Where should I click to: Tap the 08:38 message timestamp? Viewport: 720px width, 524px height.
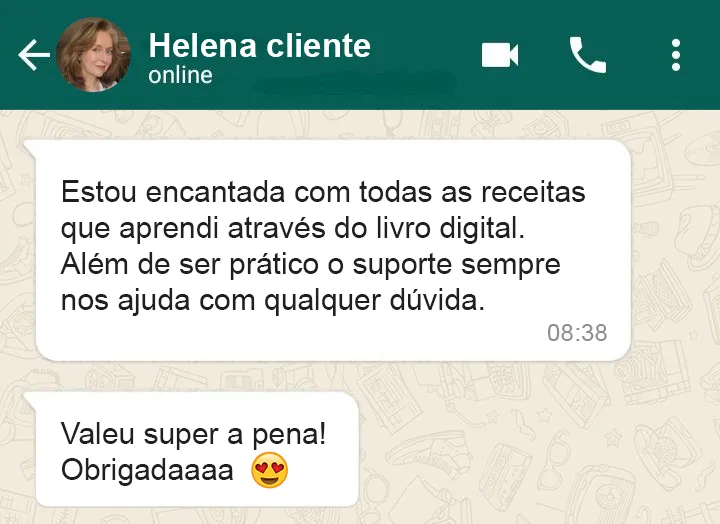pos(577,332)
